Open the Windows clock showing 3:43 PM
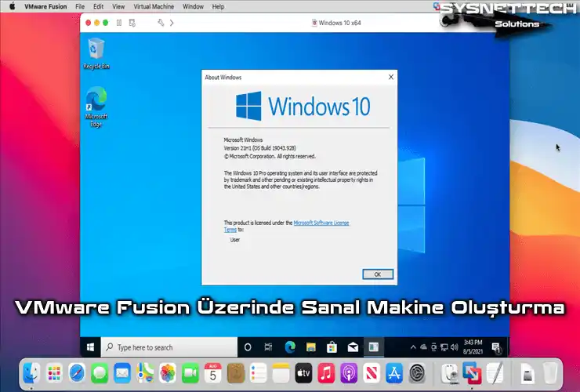The height and width of the screenshot is (392, 580). click(473, 347)
